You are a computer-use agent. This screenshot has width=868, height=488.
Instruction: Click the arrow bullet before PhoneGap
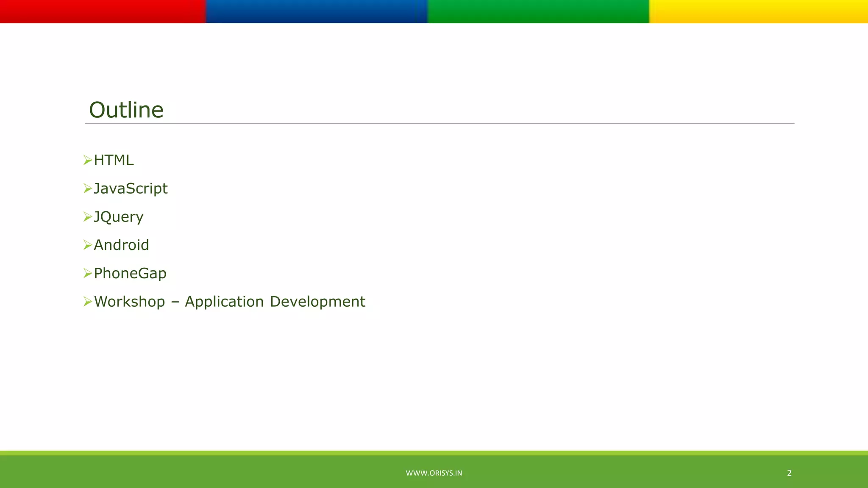coord(88,273)
